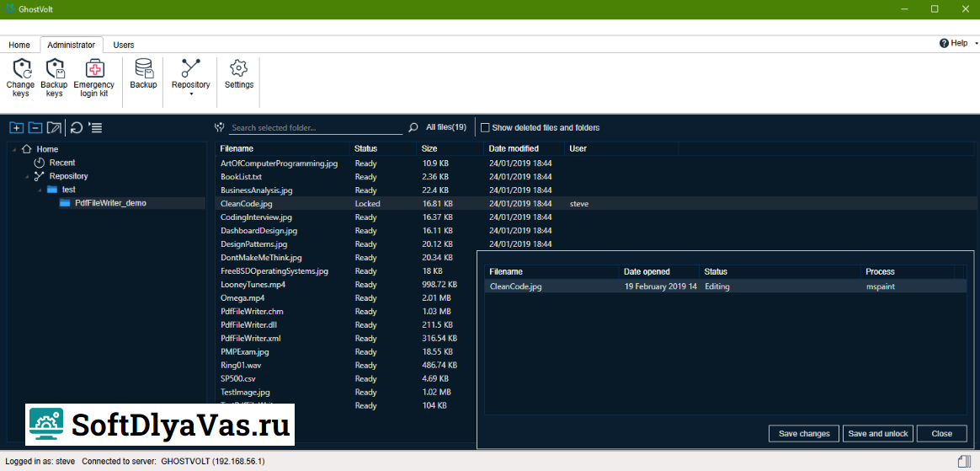Click the remove folder minus icon

click(x=35, y=127)
